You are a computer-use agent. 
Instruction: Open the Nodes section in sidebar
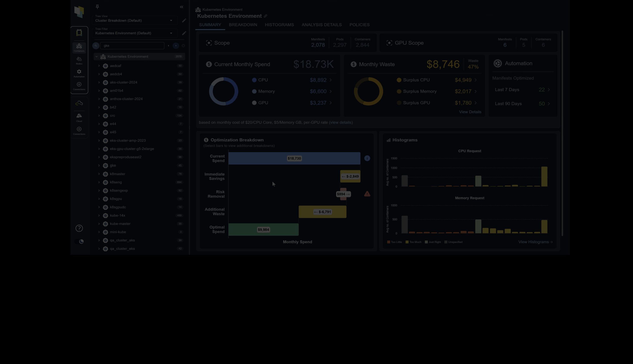point(79,61)
